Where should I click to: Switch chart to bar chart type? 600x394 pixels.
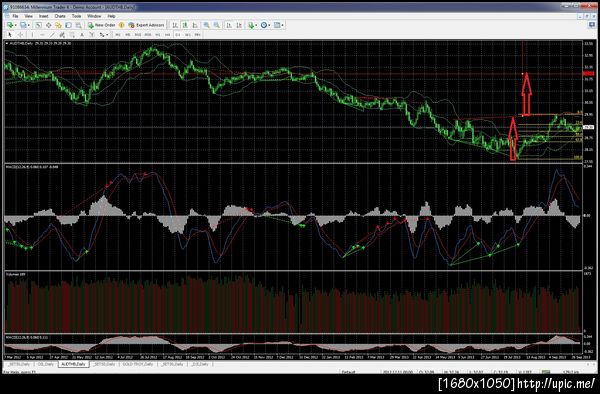(x=175, y=25)
